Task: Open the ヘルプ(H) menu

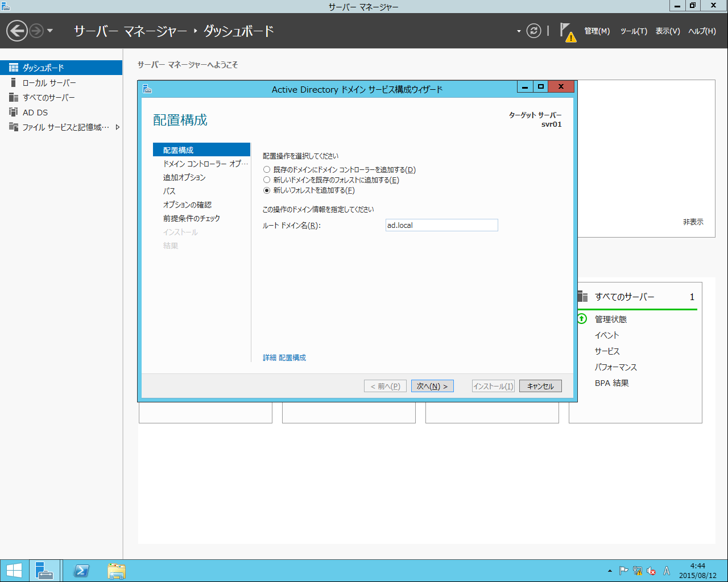Action: pos(702,31)
